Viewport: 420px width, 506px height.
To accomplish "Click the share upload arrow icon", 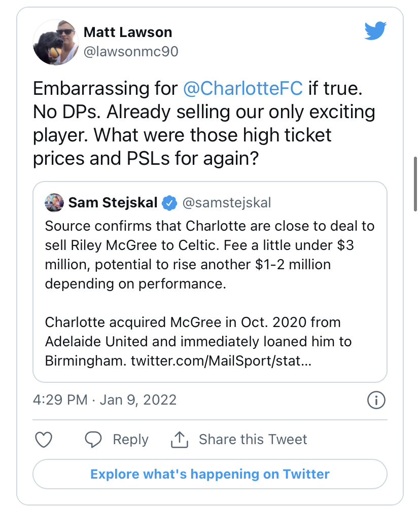I will (x=180, y=440).
